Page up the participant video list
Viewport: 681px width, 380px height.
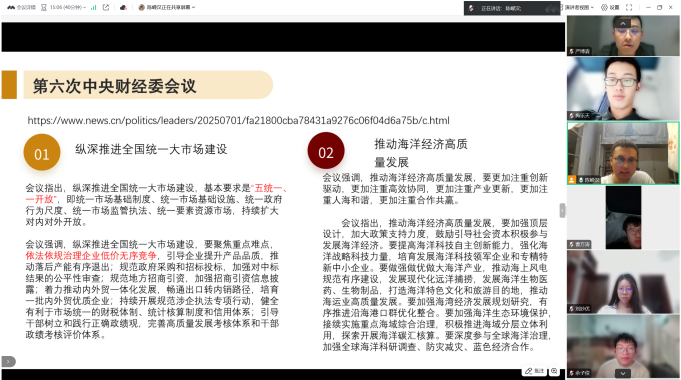tap(623, 23)
